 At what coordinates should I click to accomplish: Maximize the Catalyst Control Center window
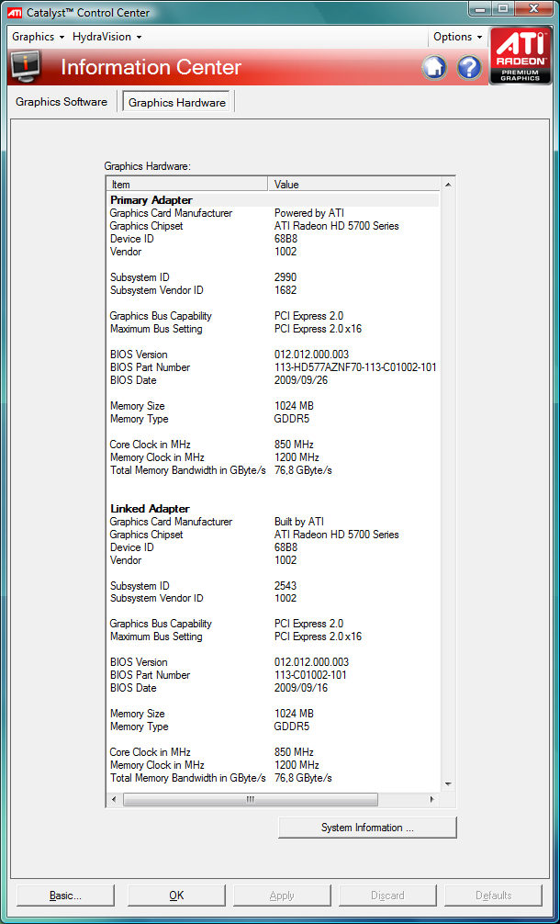(x=503, y=9)
